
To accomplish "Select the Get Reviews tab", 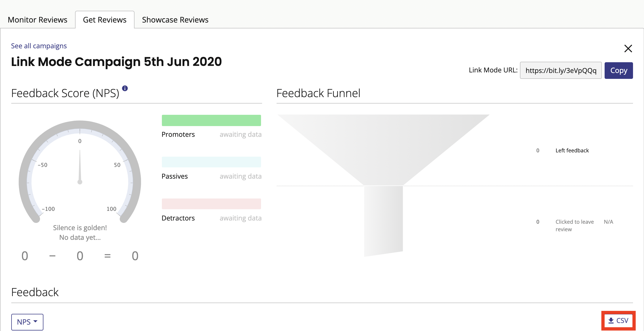I will (x=105, y=20).
